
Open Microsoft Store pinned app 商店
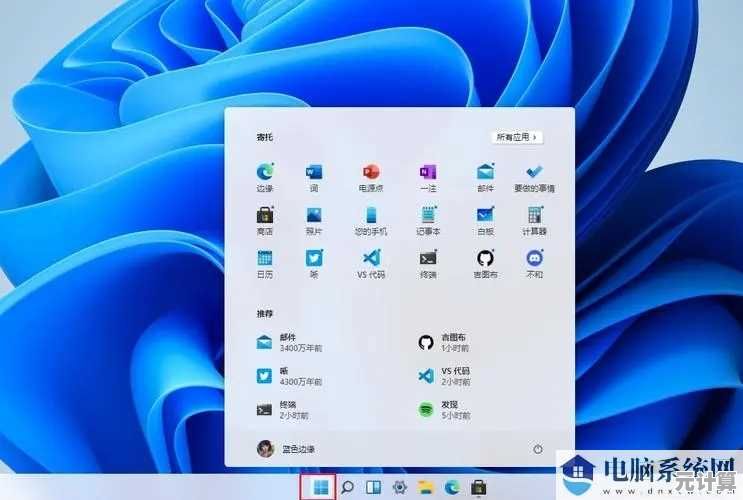coord(265,220)
